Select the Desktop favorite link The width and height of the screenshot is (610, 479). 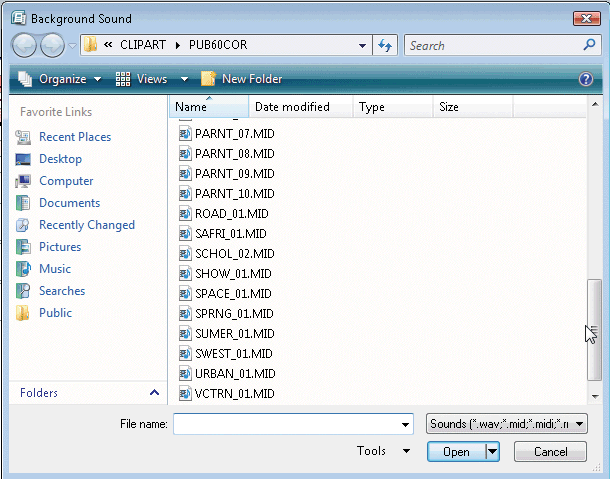click(60, 159)
